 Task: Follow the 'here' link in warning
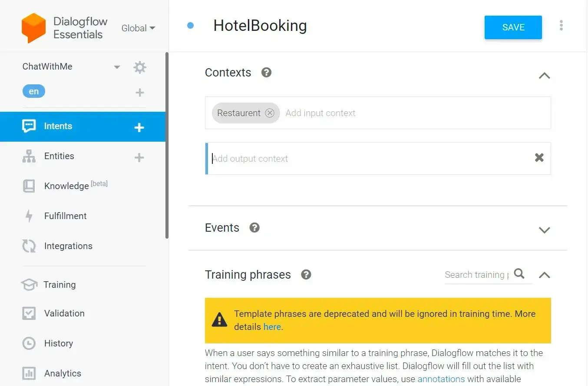272,327
